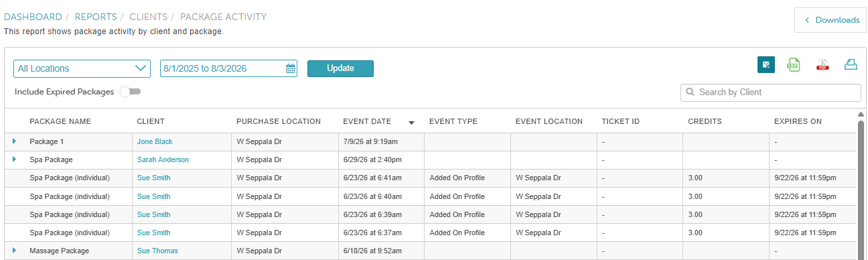Screen dimensions: 868x260
Task: Sort by Package Name column header
Action: (x=60, y=122)
